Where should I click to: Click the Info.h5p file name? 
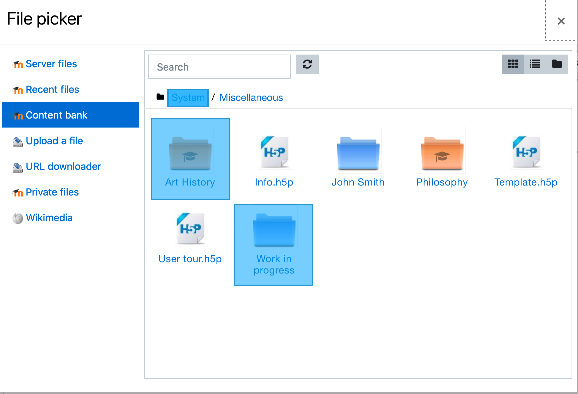click(274, 182)
